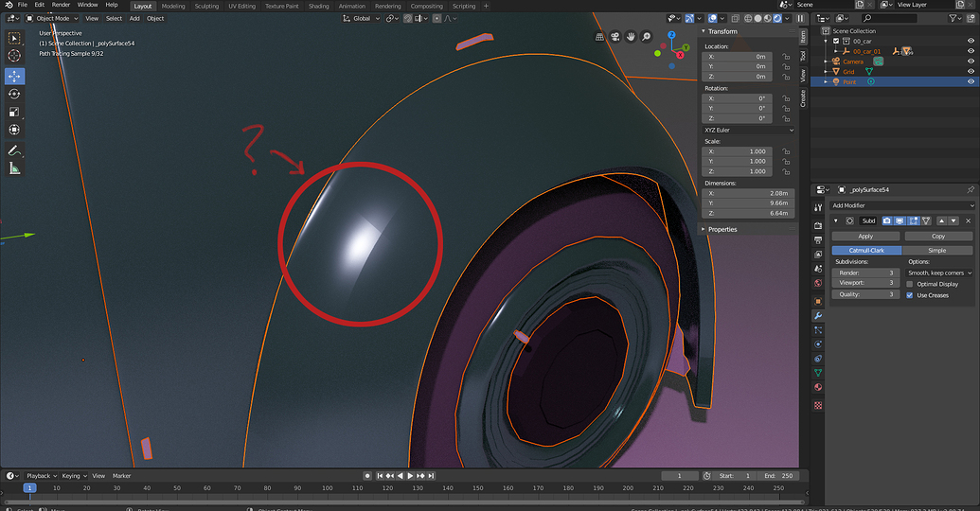Select the Measure tool
This screenshot has height=511, width=980.
tap(14, 168)
